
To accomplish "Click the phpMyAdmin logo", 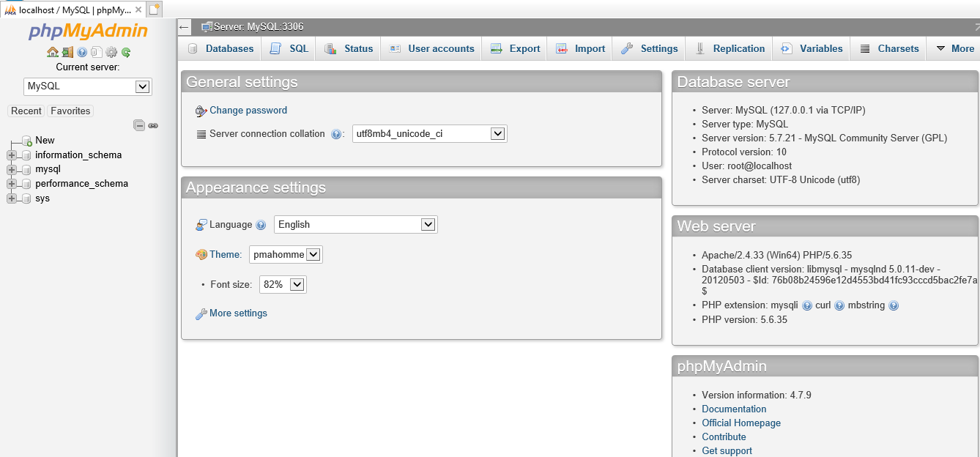I will [x=88, y=31].
